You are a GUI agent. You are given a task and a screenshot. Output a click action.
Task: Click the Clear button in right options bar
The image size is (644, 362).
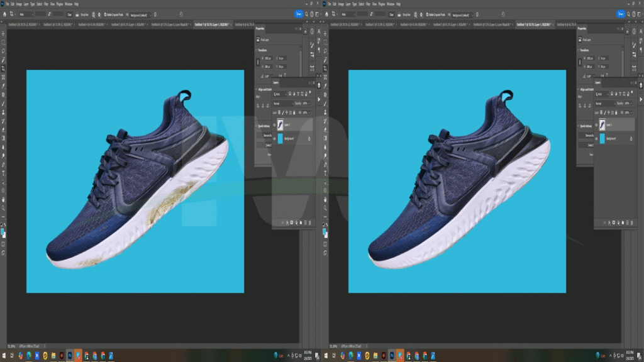391,15
